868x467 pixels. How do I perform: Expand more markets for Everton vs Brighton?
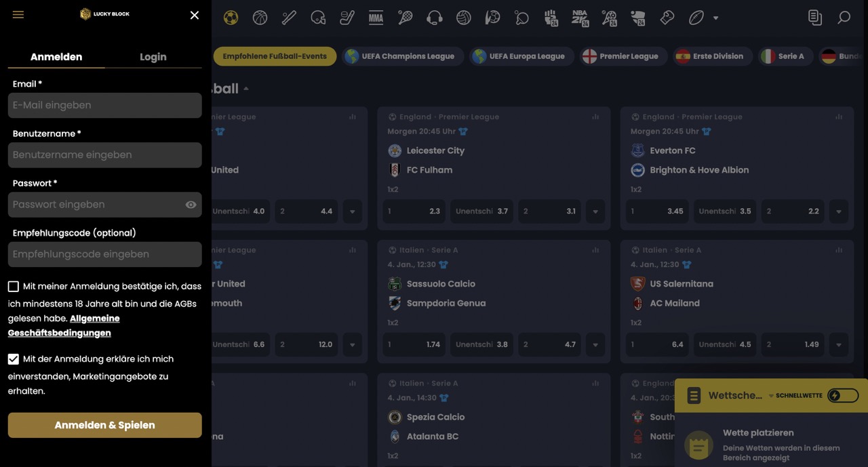pos(839,211)
